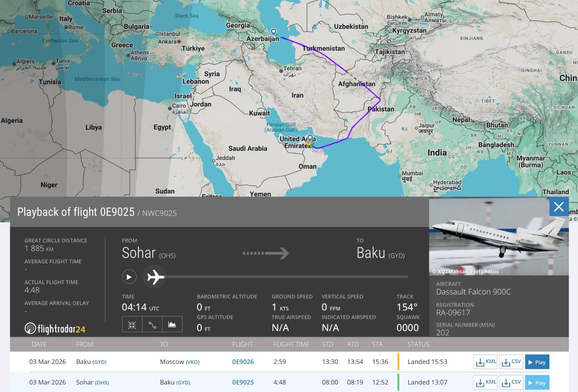Click the Flightradar24 logo
The height and width of the screenshot is (392, 578).
click(55, 329)
